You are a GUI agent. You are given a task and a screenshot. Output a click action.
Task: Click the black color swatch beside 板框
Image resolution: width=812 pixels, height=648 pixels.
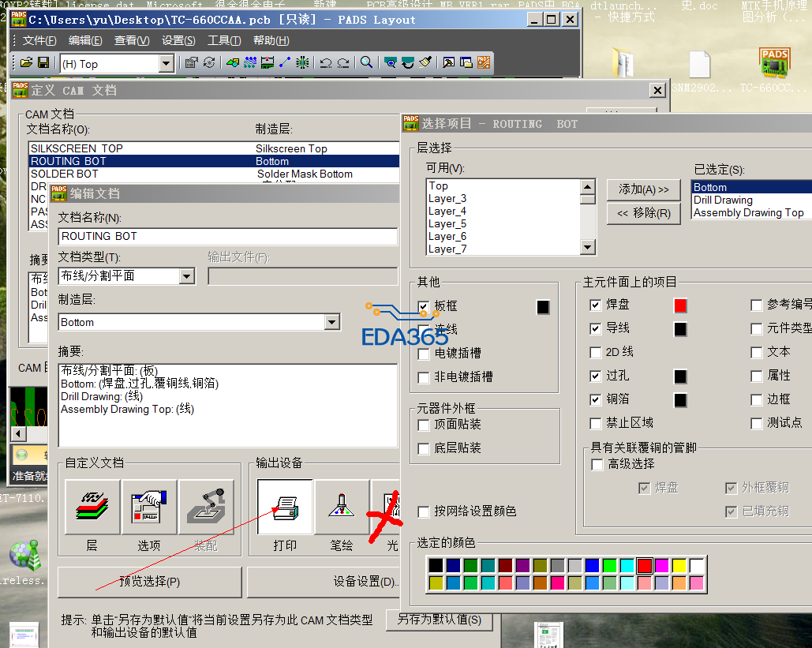pos(543,307)
